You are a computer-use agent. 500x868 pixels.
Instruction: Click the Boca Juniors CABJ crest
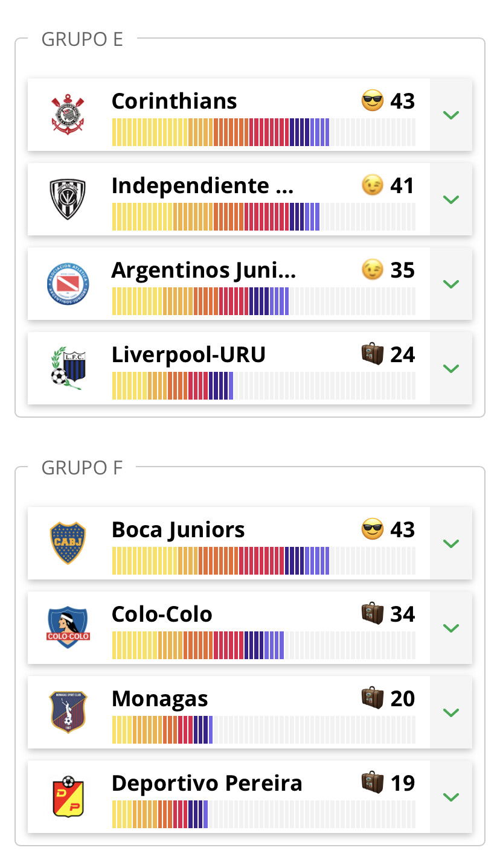tap(68, 543)
